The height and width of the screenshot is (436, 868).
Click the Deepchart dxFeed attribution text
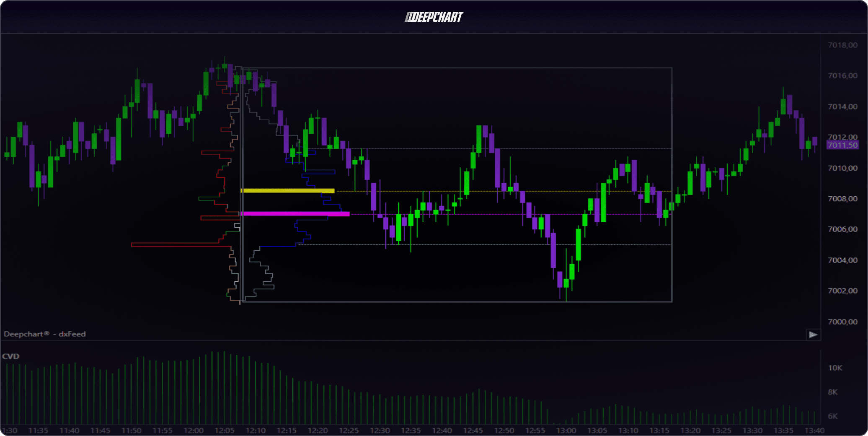(45, 334)
